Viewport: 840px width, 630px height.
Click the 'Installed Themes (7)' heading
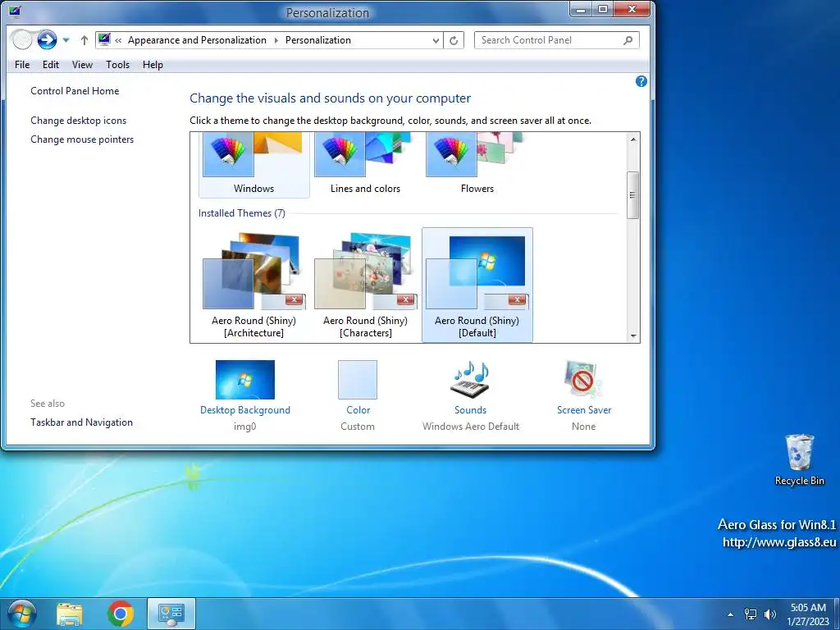(242, 213)
